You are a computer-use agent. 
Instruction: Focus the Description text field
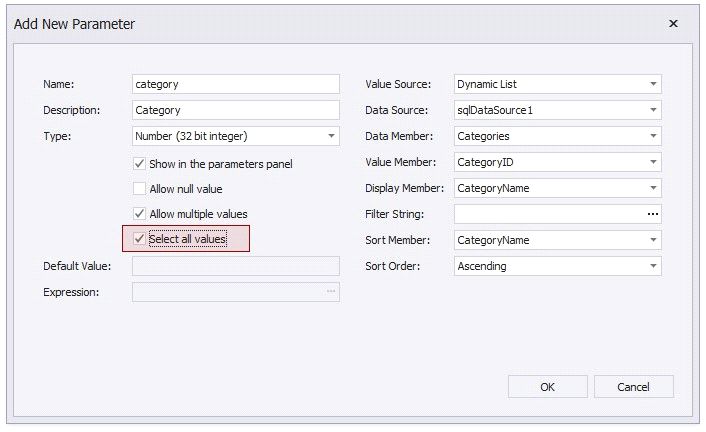click(235, 110)
